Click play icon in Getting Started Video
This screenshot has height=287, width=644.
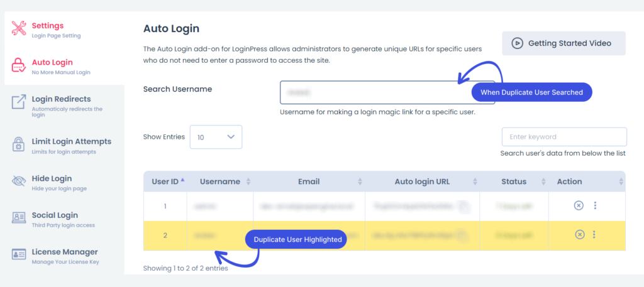517,43
